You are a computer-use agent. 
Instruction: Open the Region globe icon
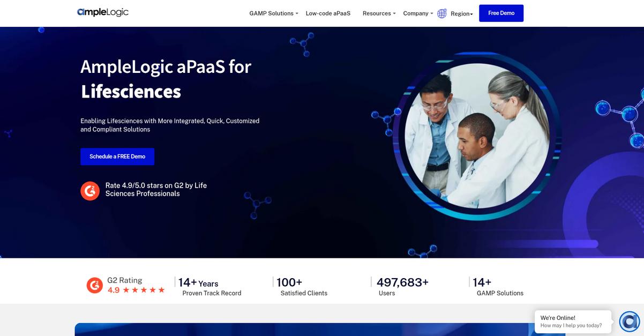coord(442,13)
